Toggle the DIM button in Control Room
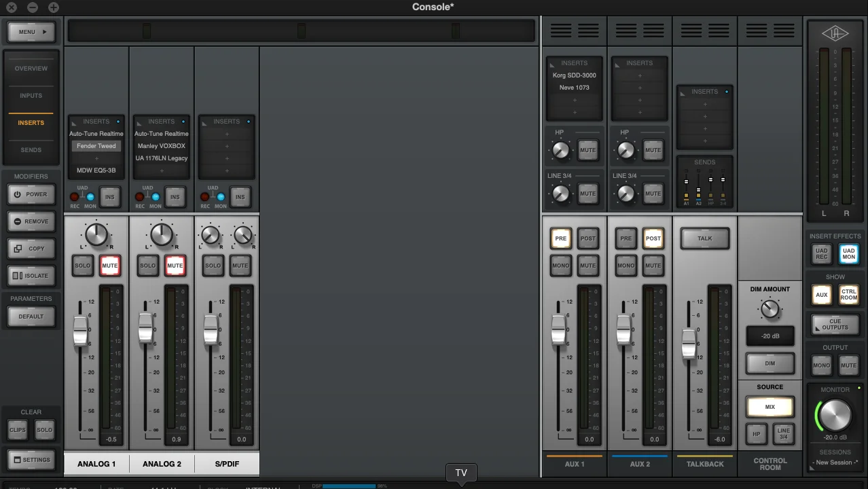The width and height of the screenshot is (868, 489). point(770,363)
